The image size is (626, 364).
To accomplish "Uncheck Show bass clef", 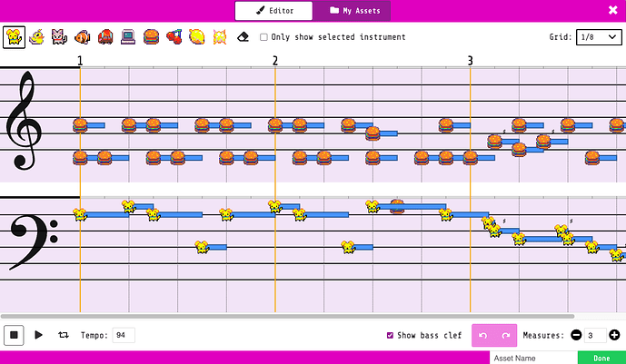I will pos(390,335).
